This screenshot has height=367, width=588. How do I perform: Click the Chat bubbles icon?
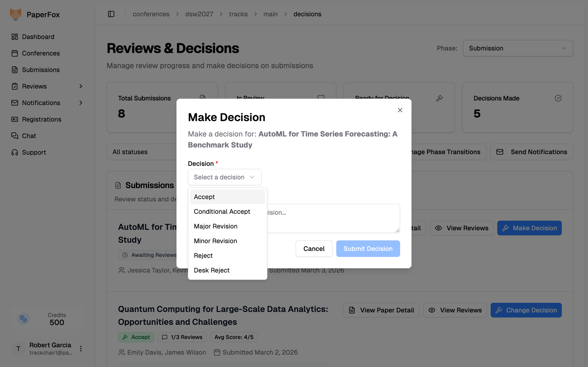tap(14, 136)
